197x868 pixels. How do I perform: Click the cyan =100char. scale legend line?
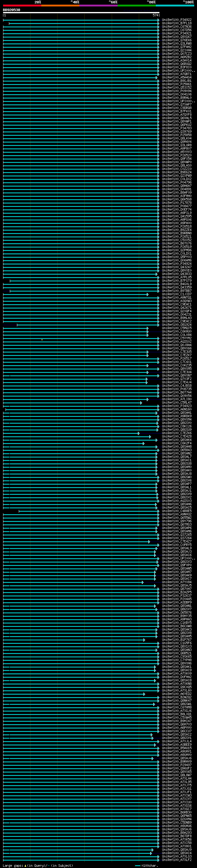coord(137,866)
